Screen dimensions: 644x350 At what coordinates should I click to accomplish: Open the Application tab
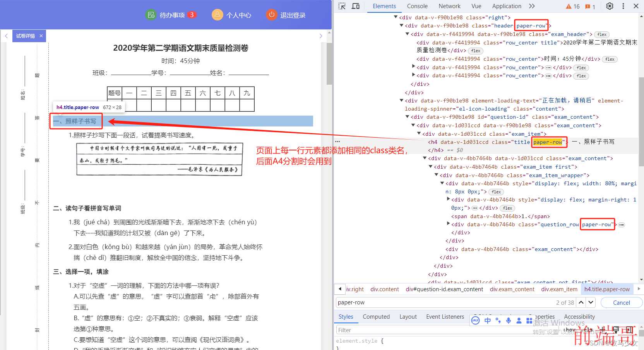click(507, 6)
